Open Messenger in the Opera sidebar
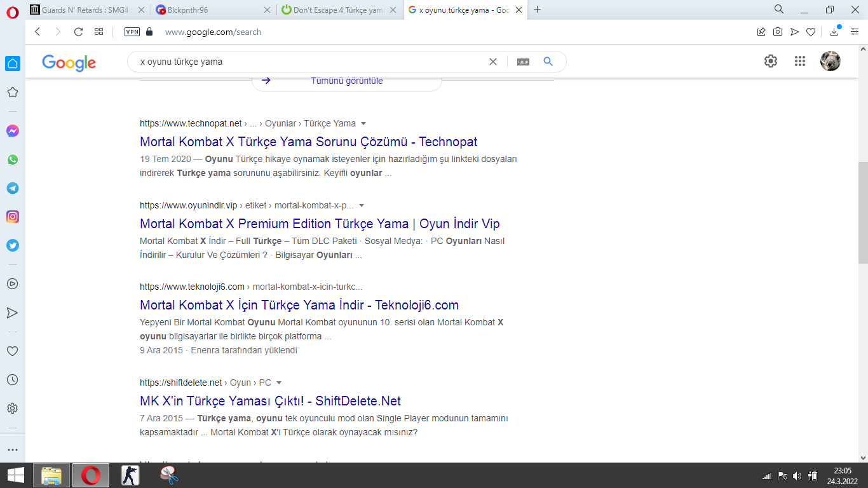868x488 pixels. pos(13,131)
